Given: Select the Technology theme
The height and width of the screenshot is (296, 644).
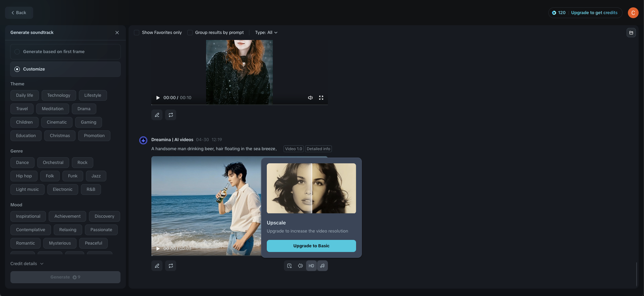Looking at the screenshot, I should (59, 95).
